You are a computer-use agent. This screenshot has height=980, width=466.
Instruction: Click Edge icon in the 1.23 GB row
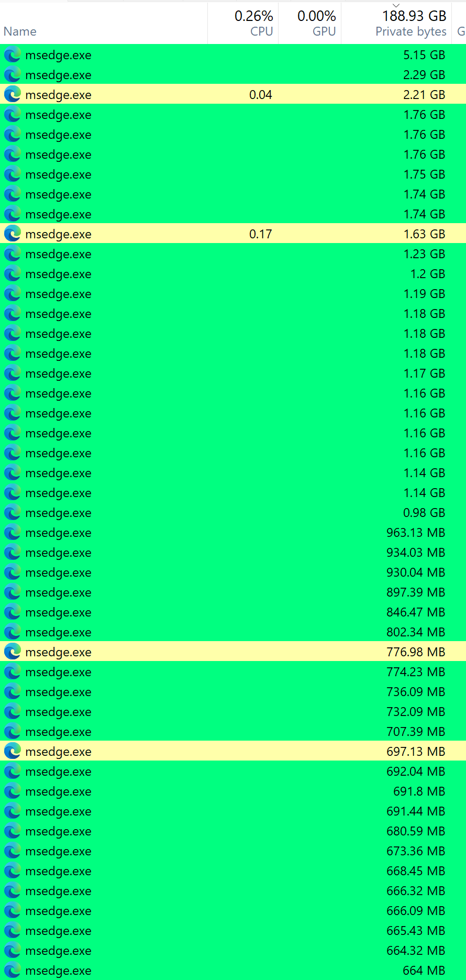[13, 254]
